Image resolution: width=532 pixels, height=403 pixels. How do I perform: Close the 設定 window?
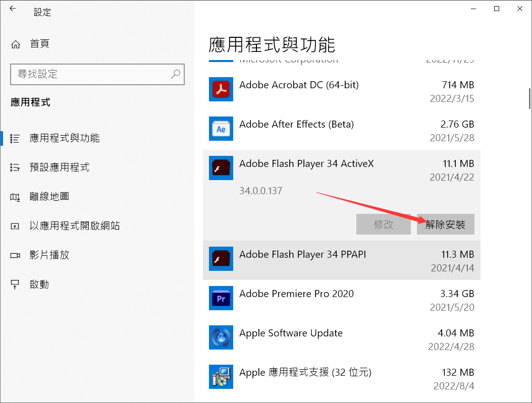[520, 9]
